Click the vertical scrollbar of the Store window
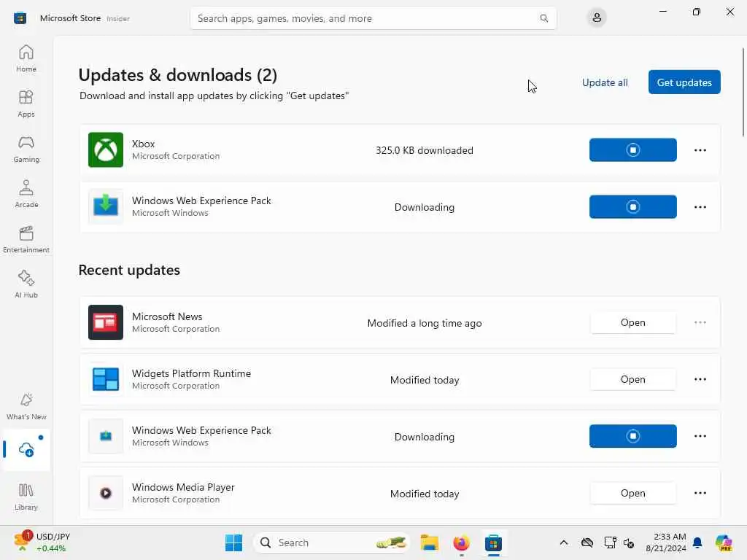Image resolution: width=747 pixels, height=560 pixels. tap(743, 91)
